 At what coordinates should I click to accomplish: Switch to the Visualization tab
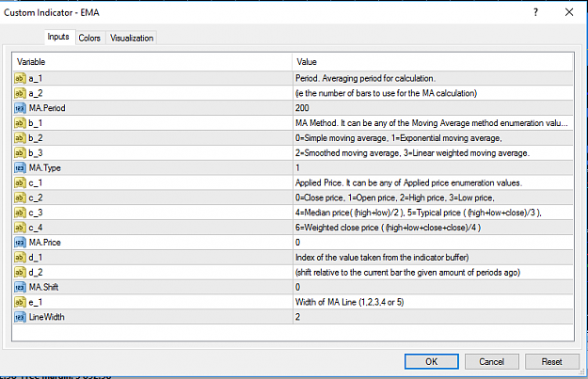[132, 38]
